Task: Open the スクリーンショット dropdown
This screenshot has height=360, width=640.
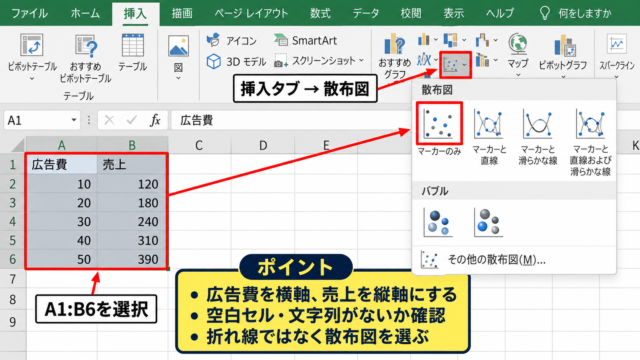Action: [x=319, y=61]
